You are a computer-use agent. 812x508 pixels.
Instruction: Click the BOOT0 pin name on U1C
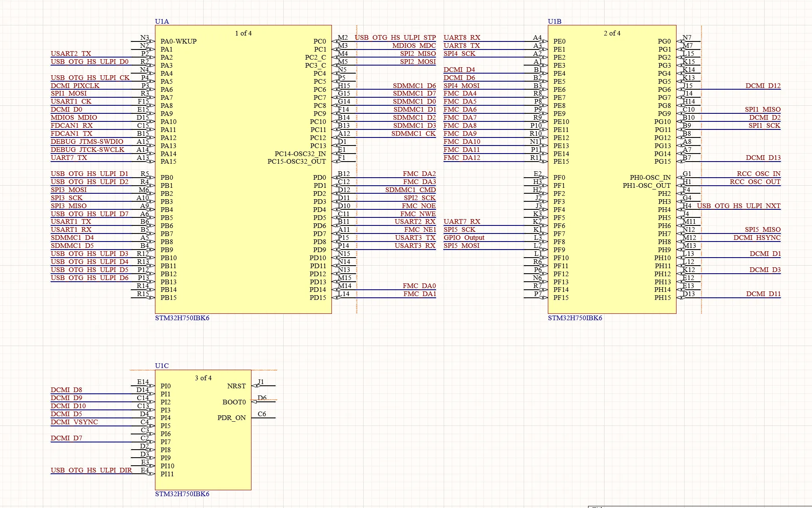pyautogui.click(x=234, y=402)
